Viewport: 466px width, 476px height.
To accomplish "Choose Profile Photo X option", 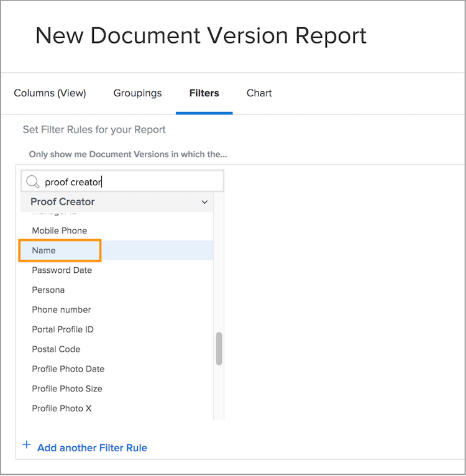I will tap(117, 408).
